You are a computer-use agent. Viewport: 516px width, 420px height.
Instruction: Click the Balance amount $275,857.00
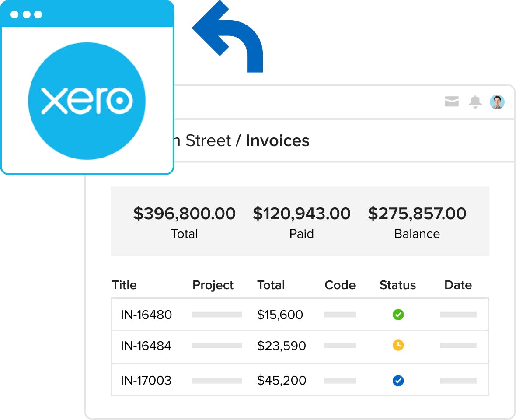coord(417,213)
